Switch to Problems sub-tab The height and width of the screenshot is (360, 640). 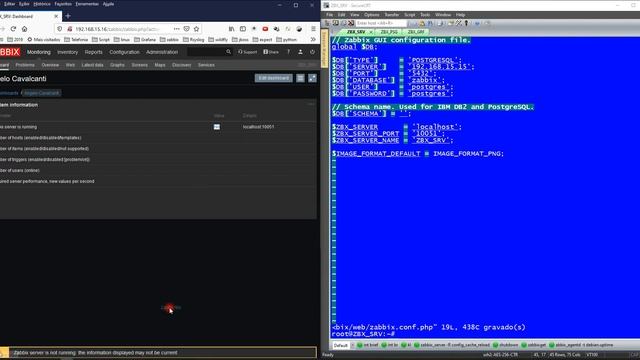tap(25, 65)
